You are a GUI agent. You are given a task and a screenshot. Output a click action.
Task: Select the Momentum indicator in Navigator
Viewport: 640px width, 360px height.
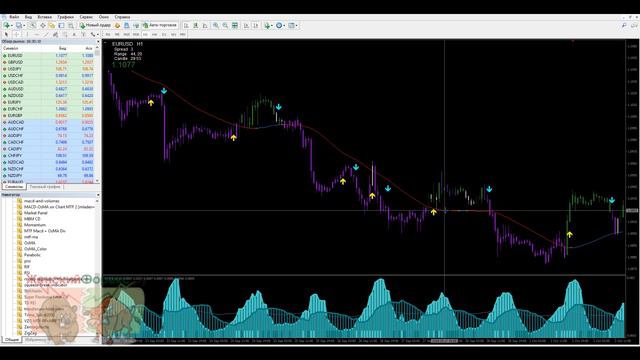click(x=35, y=225)
